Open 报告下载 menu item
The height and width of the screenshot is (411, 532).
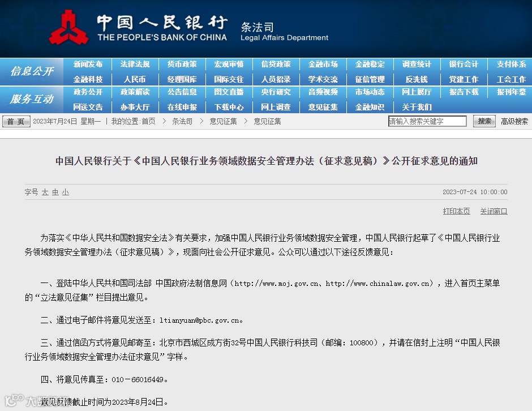[464, 92]
